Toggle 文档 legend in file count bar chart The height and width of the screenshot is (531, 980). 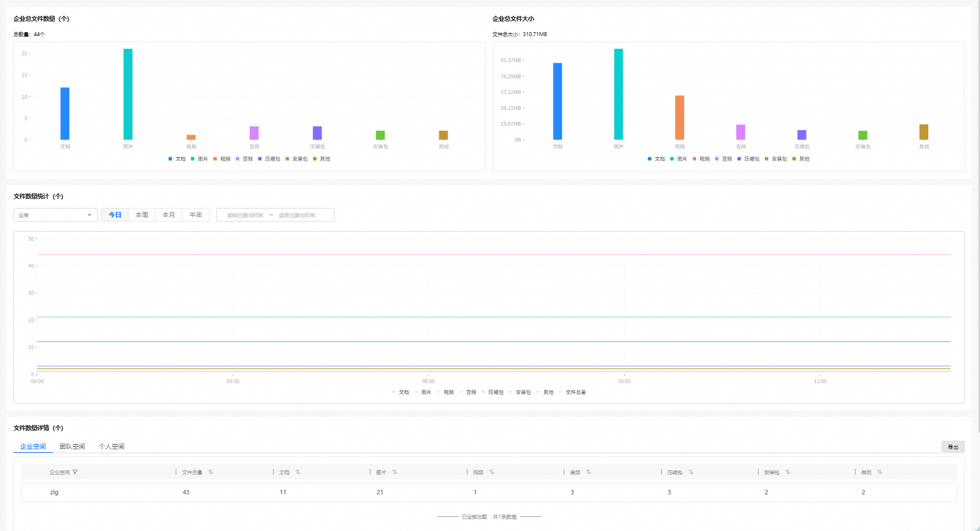(x=177, y=159)
